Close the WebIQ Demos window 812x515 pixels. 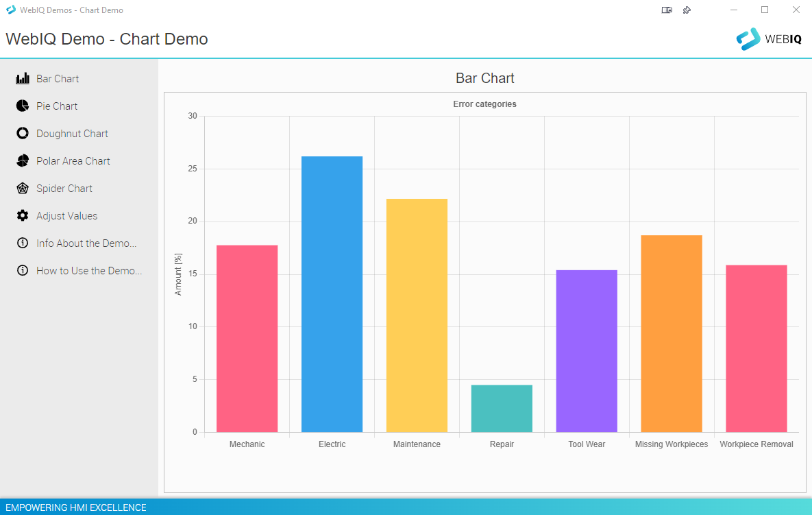(x=796, y=10)
